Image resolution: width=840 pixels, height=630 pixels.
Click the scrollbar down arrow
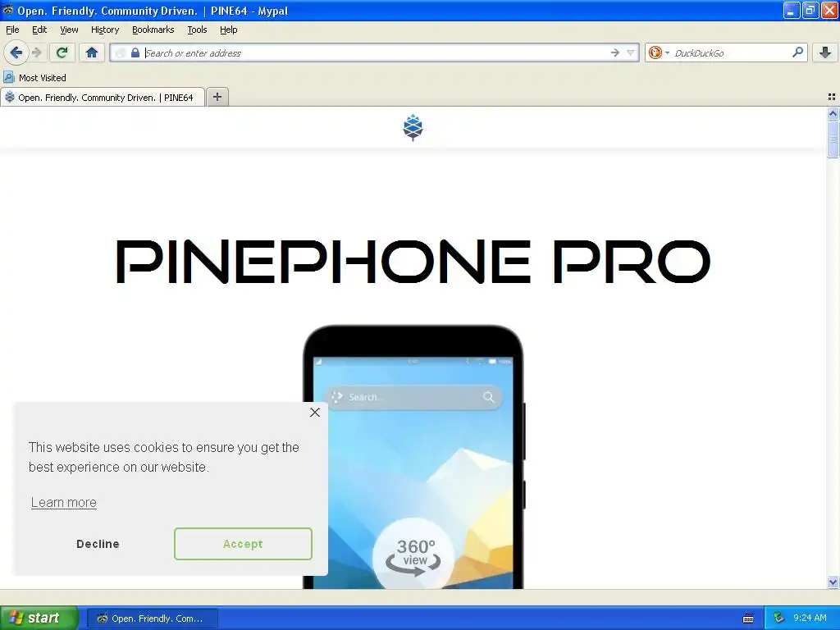(833, 582)
